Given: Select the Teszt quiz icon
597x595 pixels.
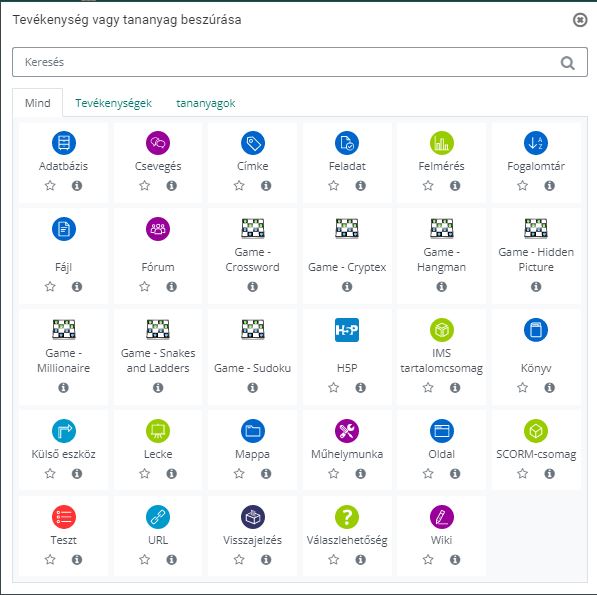Looking at the screenshot, I should pyautogui.click(x=64, y=517).
